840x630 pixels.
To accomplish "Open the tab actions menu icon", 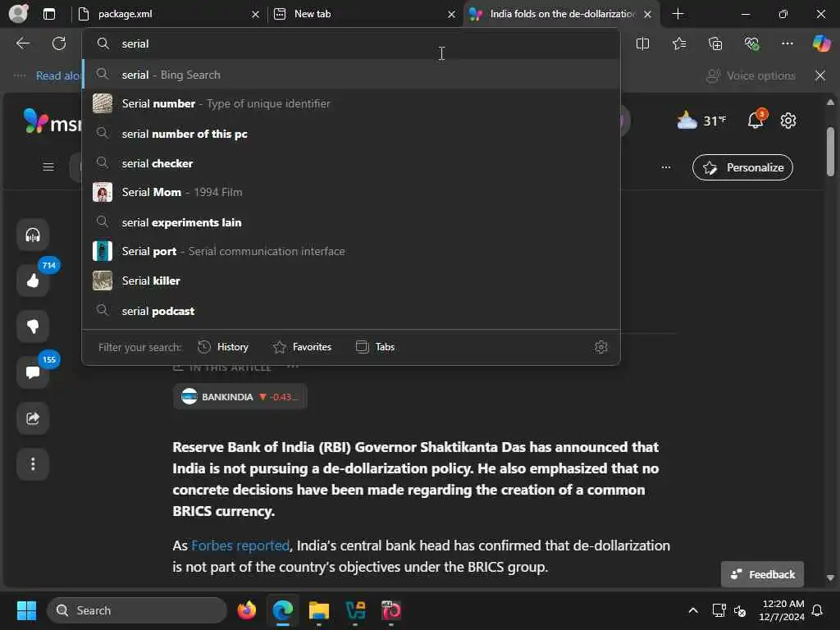I will click(x=48, y=14).
